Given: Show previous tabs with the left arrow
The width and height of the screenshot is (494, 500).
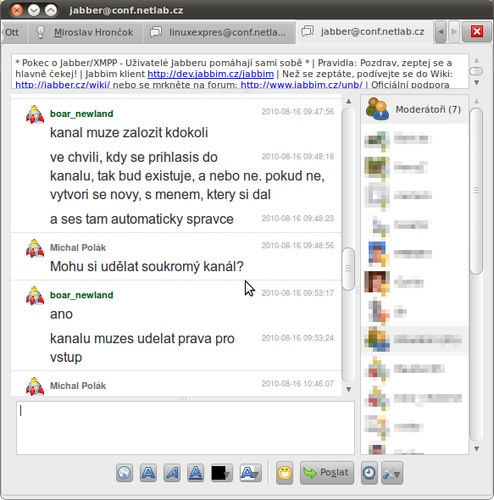Looking at the screenshot, I should (441, 32).
